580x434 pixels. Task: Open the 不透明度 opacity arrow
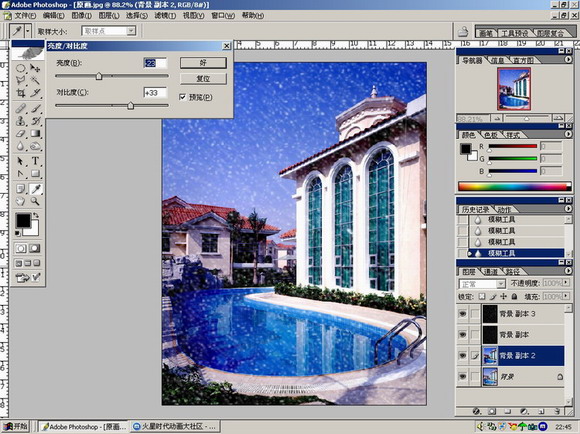[566, 283]
